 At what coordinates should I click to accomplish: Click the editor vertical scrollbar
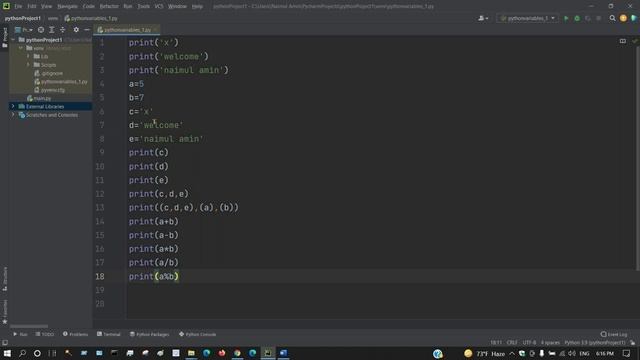(638, 159)
